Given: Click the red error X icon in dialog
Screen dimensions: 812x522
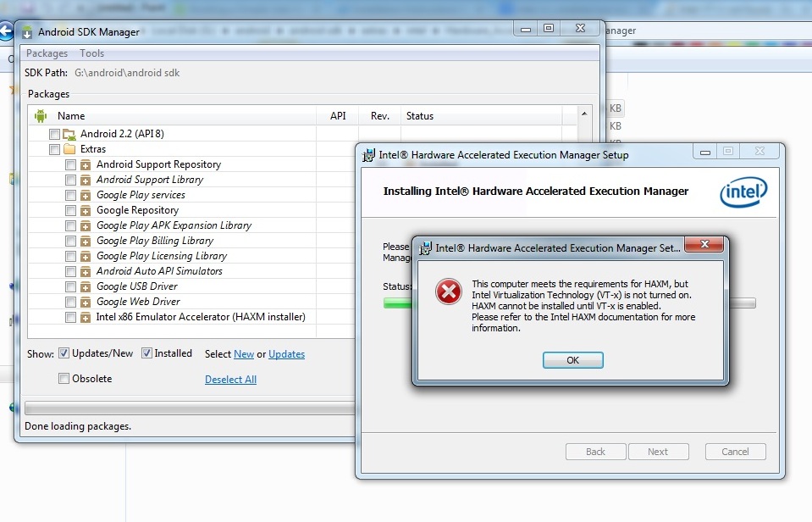Looking at the screenshot, I should [x=449, y=292].
